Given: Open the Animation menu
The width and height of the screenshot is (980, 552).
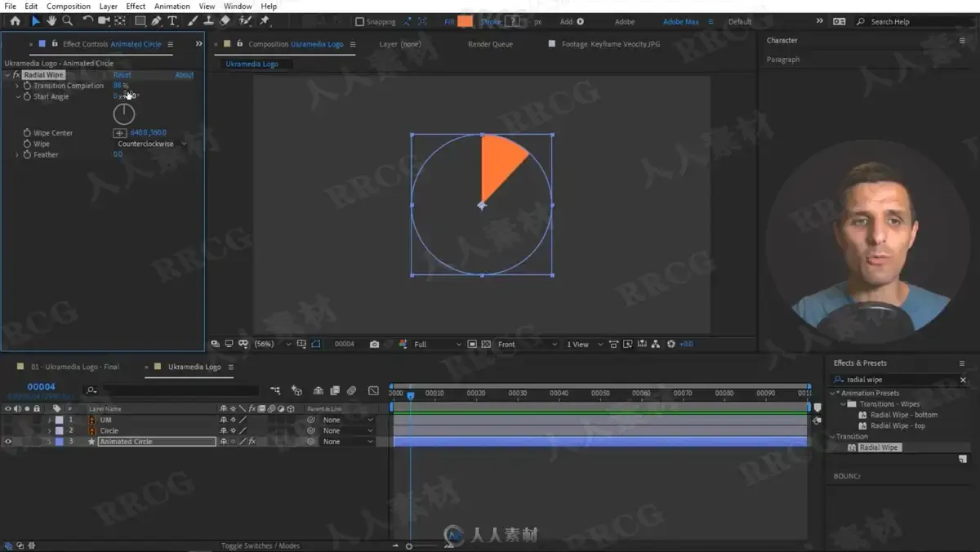Looking at the screenshot, I should [171, 6].
